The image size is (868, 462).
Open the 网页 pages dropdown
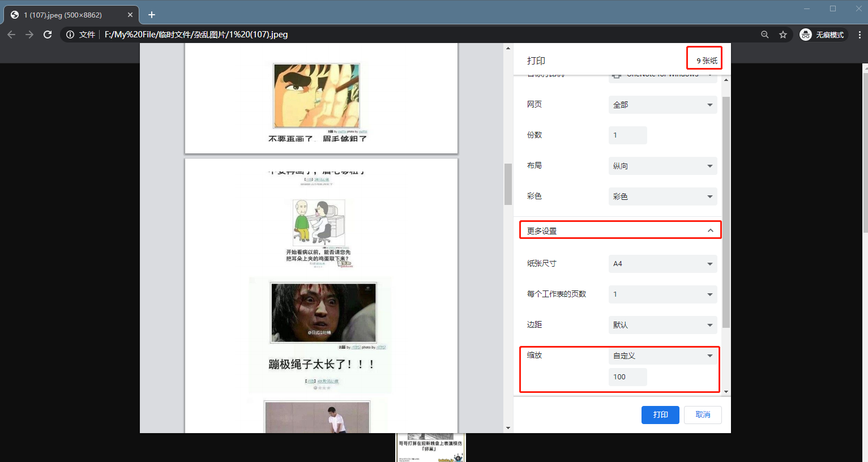662,105
